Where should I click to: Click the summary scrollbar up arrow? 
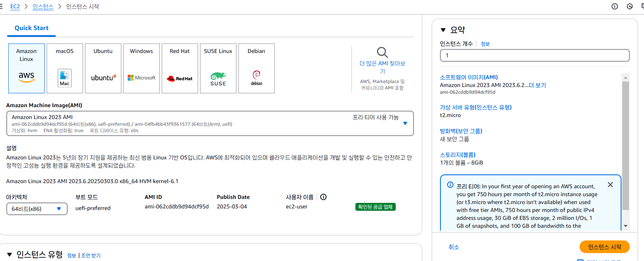click(625, 78)
